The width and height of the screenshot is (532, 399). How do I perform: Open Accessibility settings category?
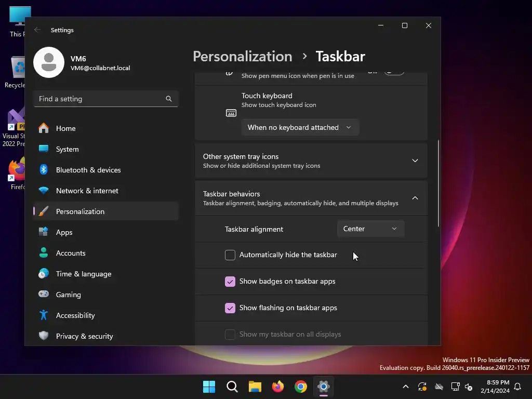[x=106, y=315]
